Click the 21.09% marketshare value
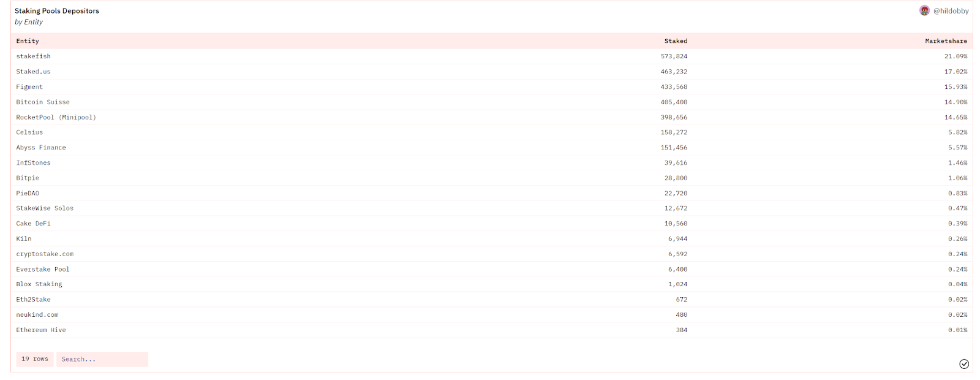This screenshot has width=980, height=380. [956, 56]
